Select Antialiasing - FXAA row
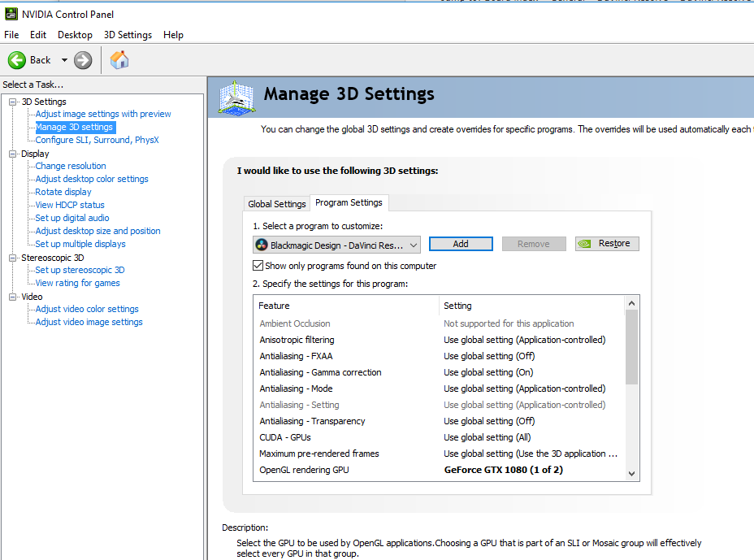This screenshot has width=754, height=560. click(x=439, y=356)
